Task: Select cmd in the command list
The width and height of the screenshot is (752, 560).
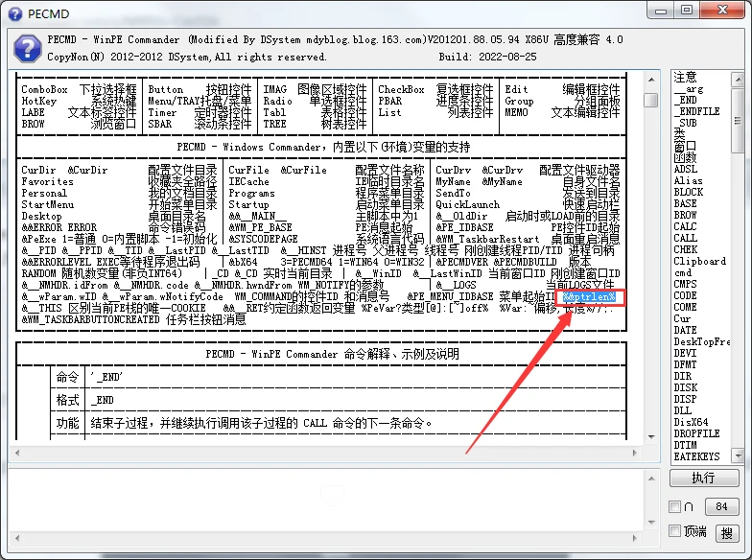Action: pos(683,272)
